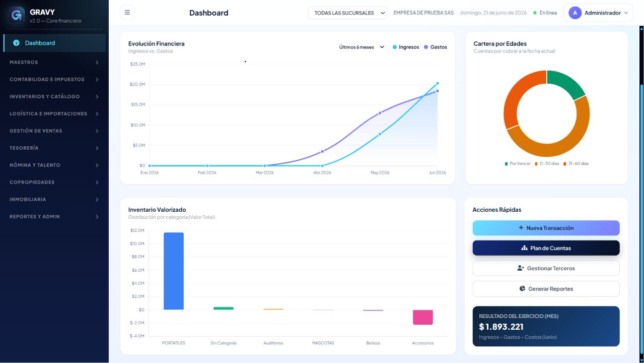This screenshot has height=363, width=644.
Task: Expand the Inmobiliaria chevron
Action: click(x=97, y=199)
